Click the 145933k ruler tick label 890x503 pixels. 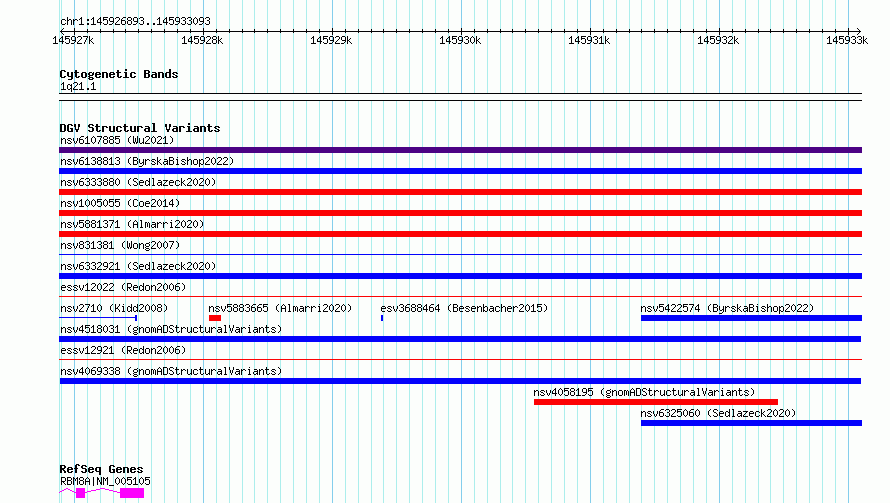click(847, 40)
